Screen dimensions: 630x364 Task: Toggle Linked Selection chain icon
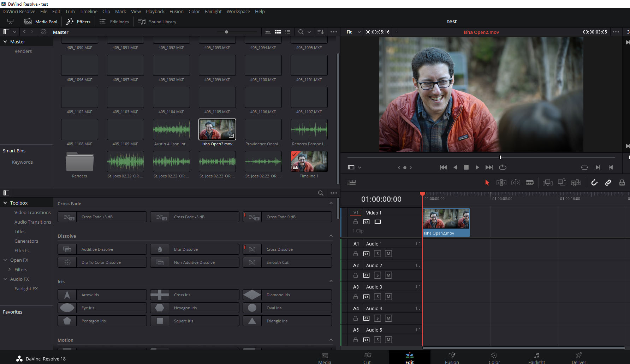[x=608, y=182]
